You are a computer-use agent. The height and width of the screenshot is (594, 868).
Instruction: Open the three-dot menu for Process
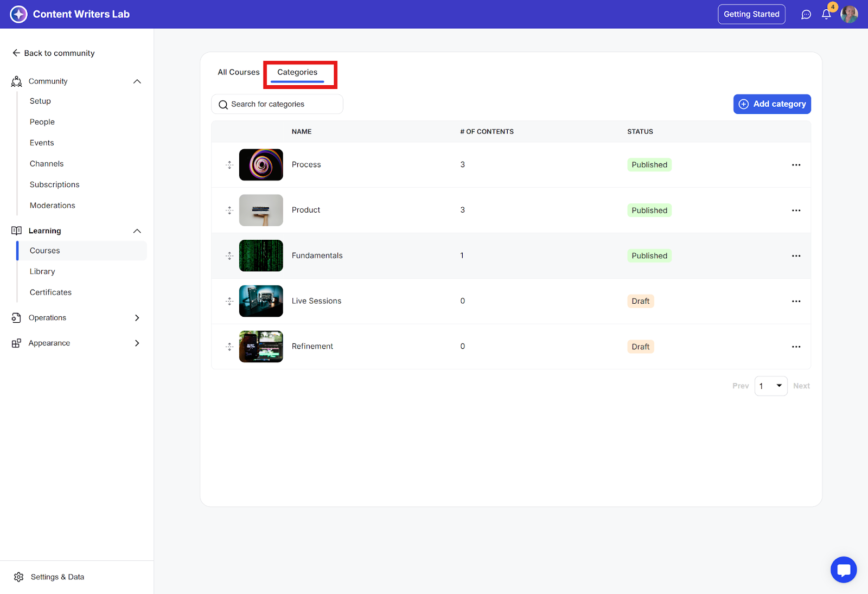796,165
